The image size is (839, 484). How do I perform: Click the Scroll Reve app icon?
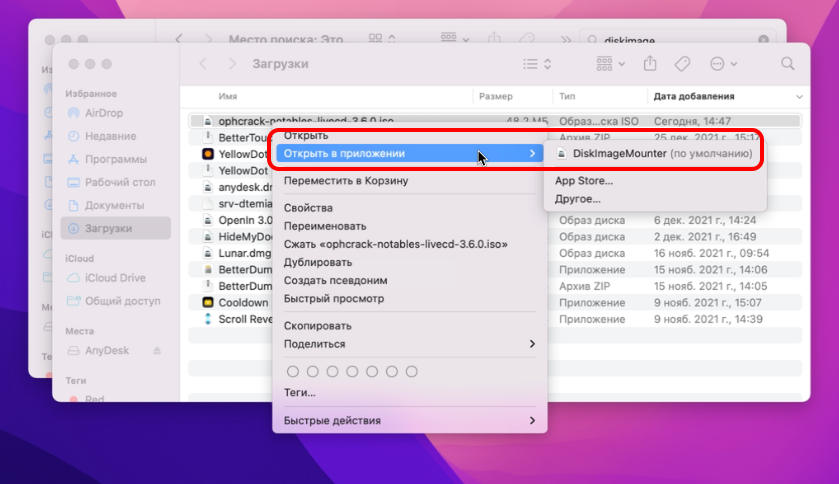coord(208,319)
